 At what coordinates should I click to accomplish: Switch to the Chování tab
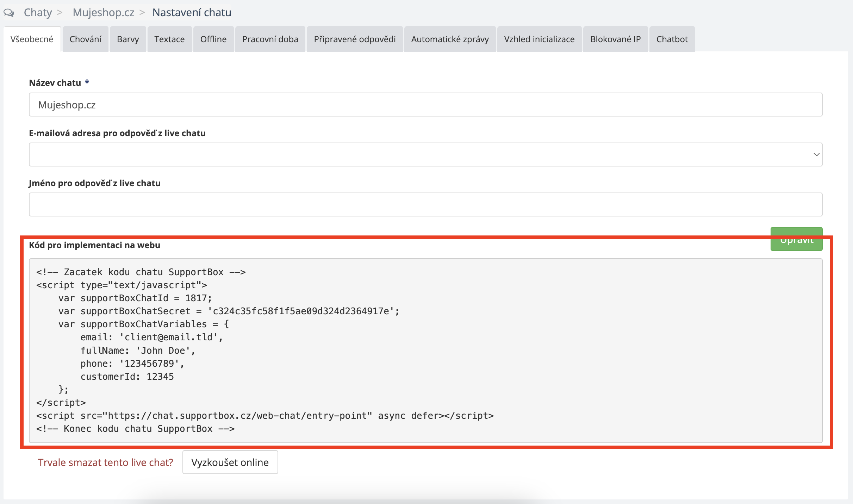[x=85, y=39]
